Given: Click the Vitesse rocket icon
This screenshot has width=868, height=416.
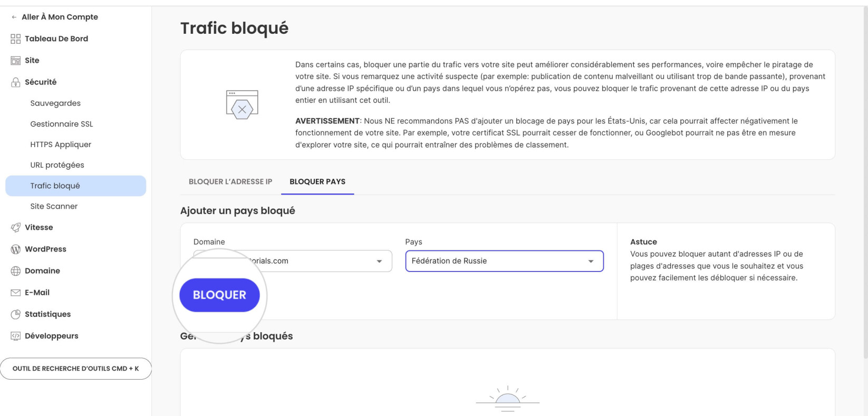Looking at the screenshot, I should click(16, 227).
